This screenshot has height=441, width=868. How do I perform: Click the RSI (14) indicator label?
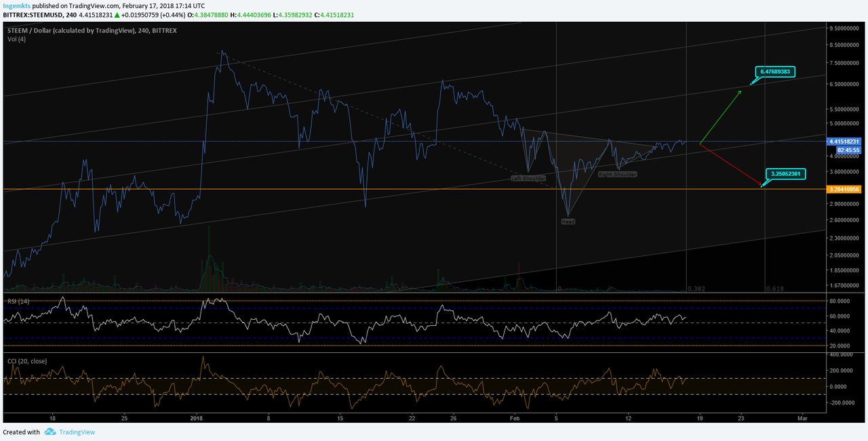18,300
